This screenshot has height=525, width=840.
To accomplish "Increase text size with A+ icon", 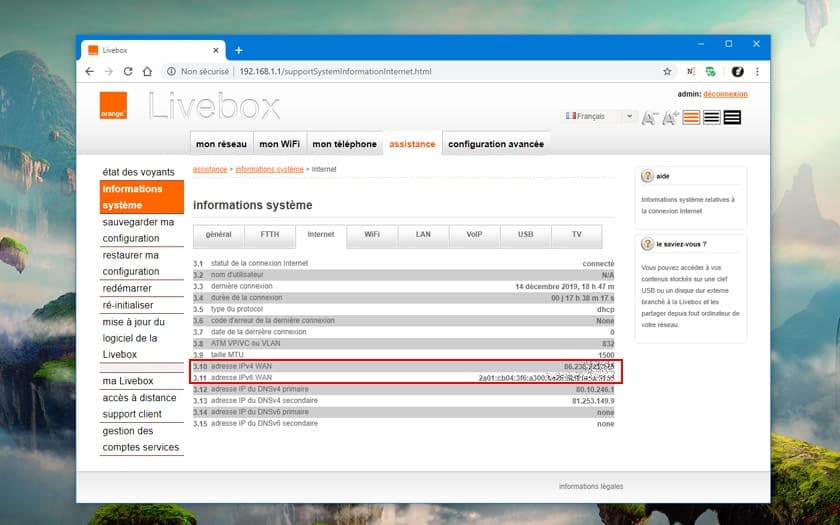I will coord(670,117).
